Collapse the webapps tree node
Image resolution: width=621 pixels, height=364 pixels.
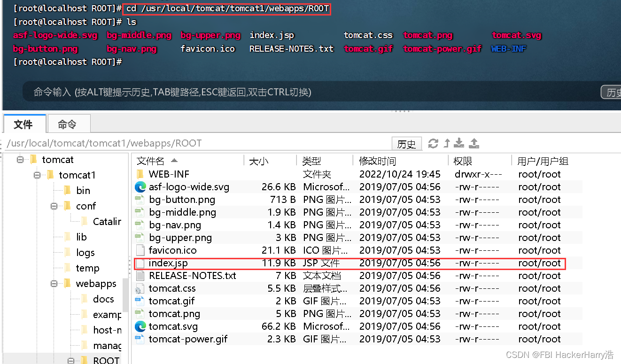(54, 283)
